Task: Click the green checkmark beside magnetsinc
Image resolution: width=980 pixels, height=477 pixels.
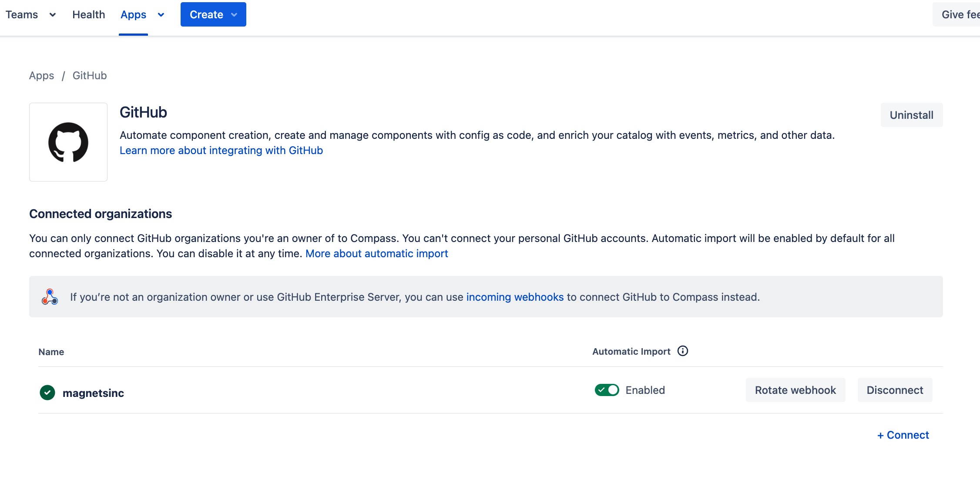Action: pyautogui.click(x=47, y=393)
